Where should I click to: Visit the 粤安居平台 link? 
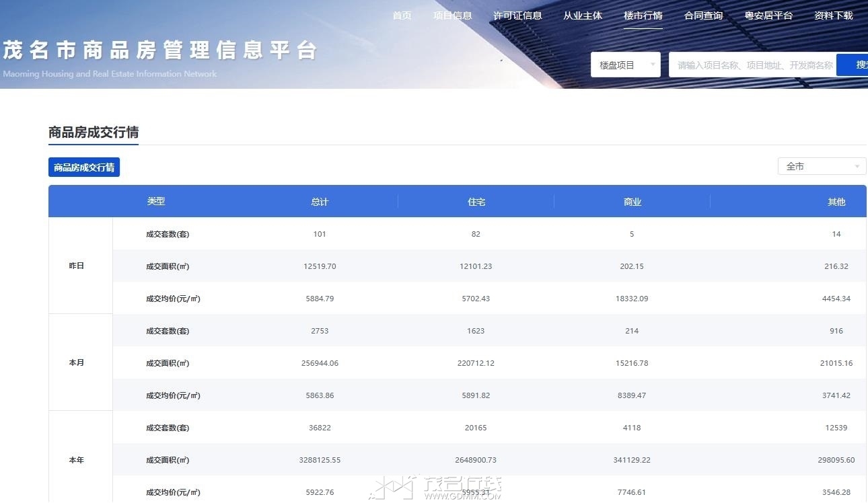click(x=768, y=15)
